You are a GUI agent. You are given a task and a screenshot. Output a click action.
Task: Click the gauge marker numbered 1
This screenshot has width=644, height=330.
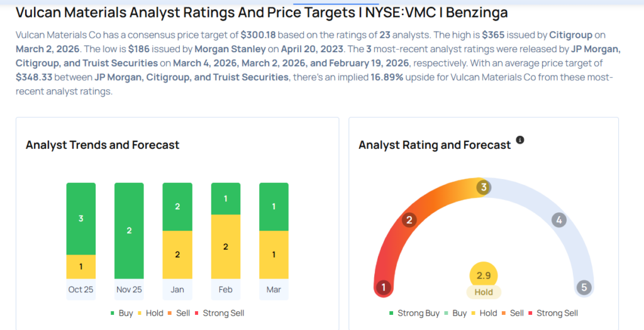pyautogui.click(x=383, y=288)
